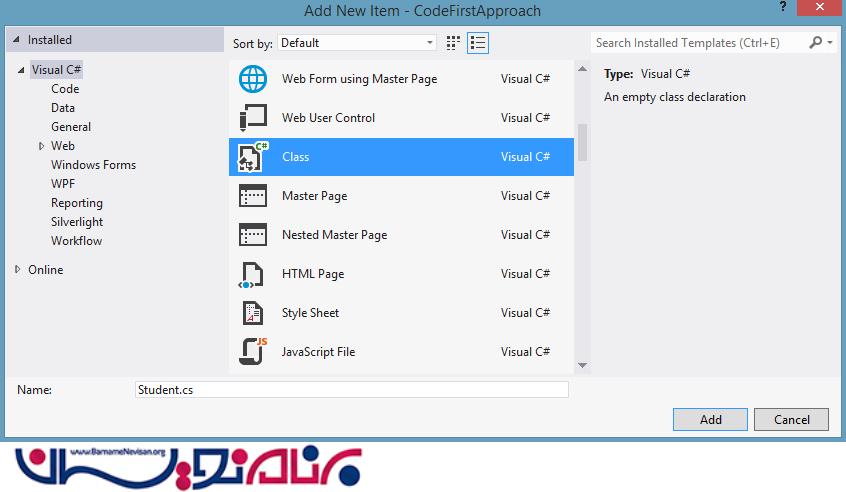The width and height of the screenshot is (846, 492).
Task: Open the Sort by Default dropdown
Action: (357, 43)
